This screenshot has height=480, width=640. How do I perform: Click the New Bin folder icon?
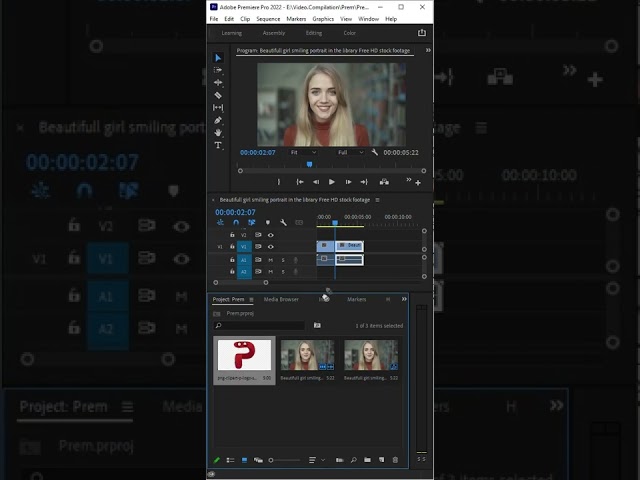tap(367, 460)
